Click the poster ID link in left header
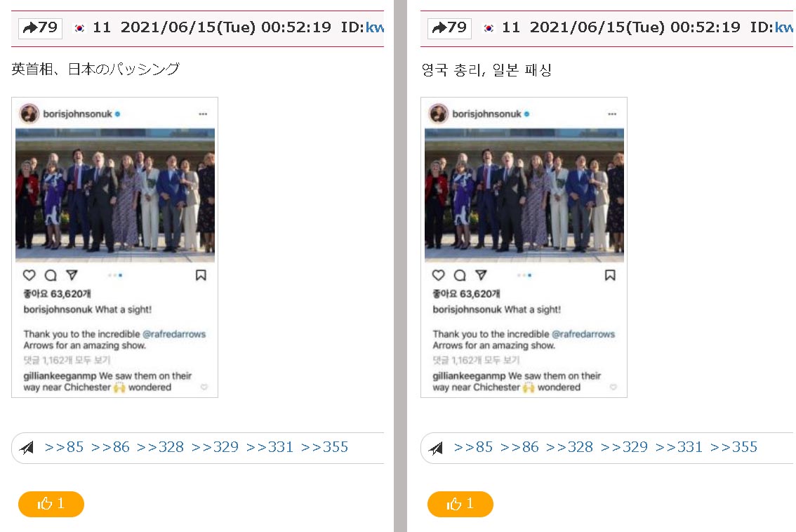This screenshot has height=532, width=796. pos(375,27)
